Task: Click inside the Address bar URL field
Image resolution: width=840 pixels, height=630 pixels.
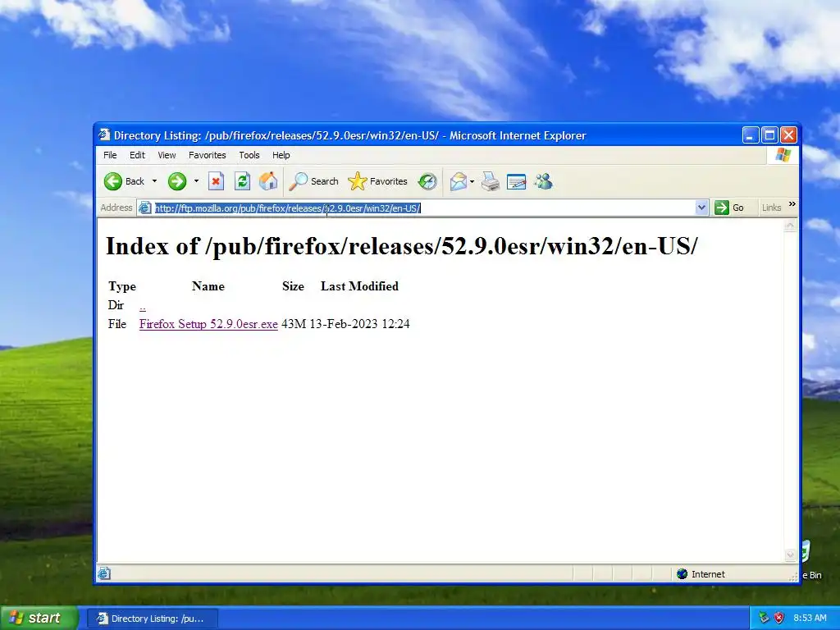Action: point(423,208)
